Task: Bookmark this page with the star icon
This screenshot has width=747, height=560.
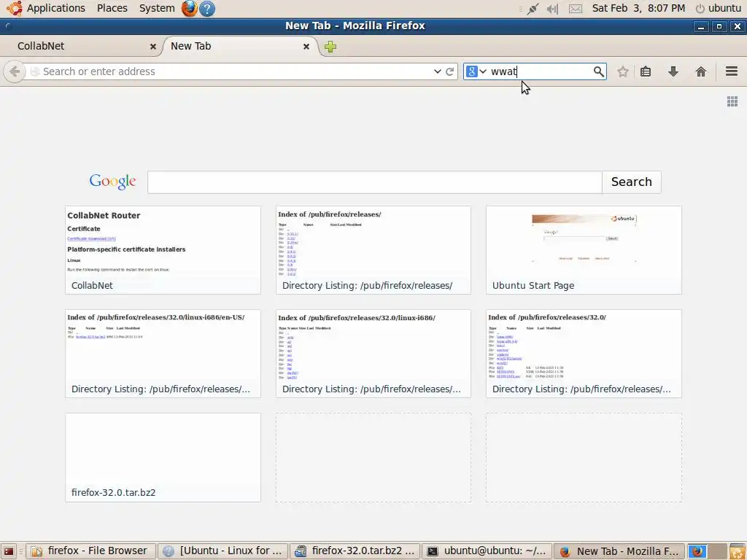Action: [x=623, y=71]
